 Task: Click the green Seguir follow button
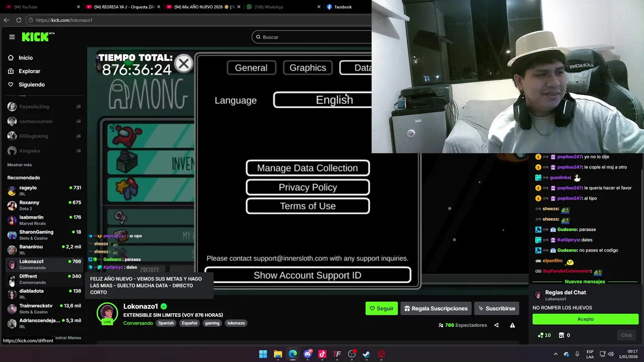(x=381, y=308)
